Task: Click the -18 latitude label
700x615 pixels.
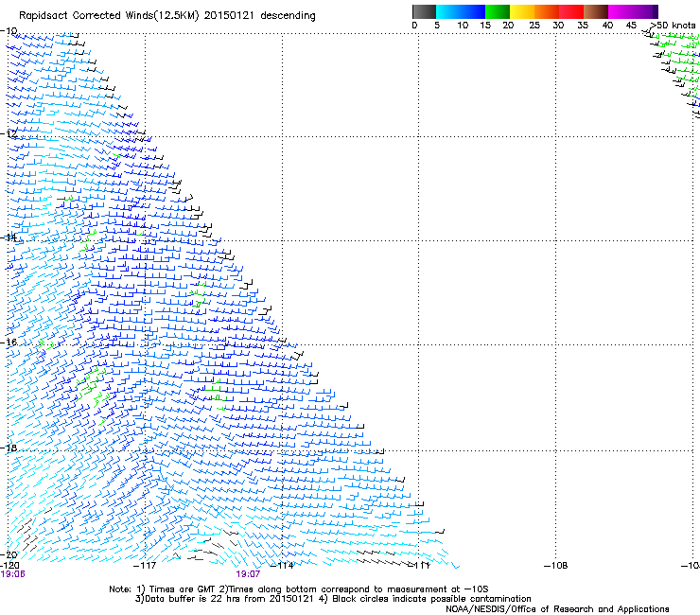Action: (x=9, y=448)
